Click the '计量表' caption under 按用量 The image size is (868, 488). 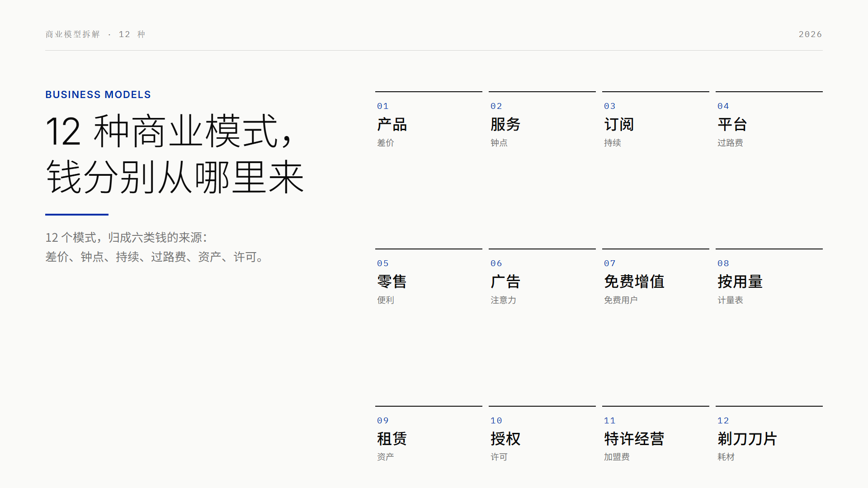click(x=730, y=300)
